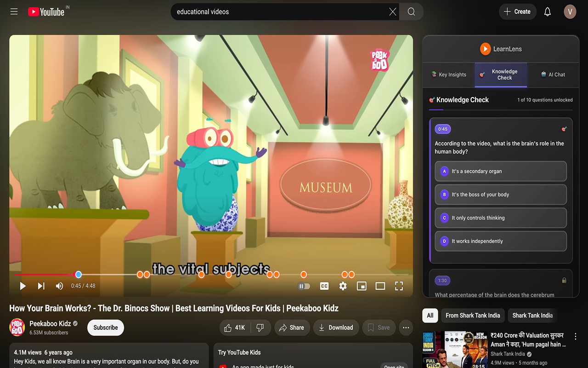Subscribe to Peekaboo Kidz channel
The height and width of the screenshot is (368, 588).
click(106, 328)
